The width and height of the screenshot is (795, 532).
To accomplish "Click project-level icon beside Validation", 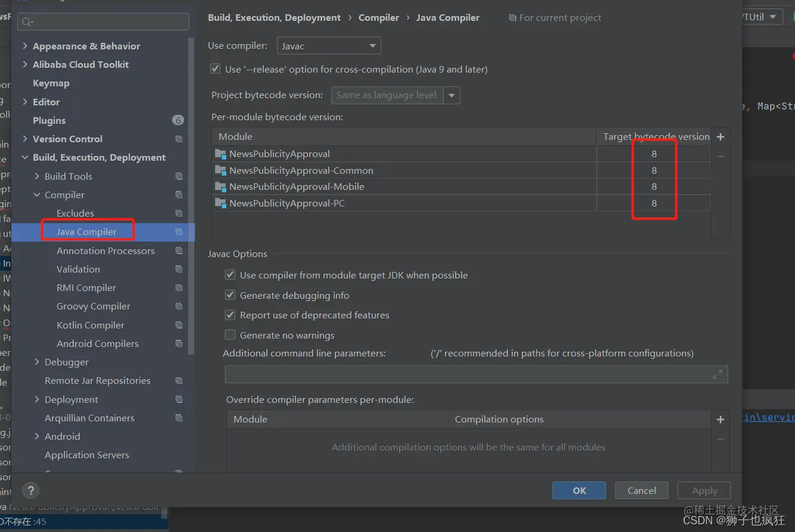I will [x=179, y=269].
